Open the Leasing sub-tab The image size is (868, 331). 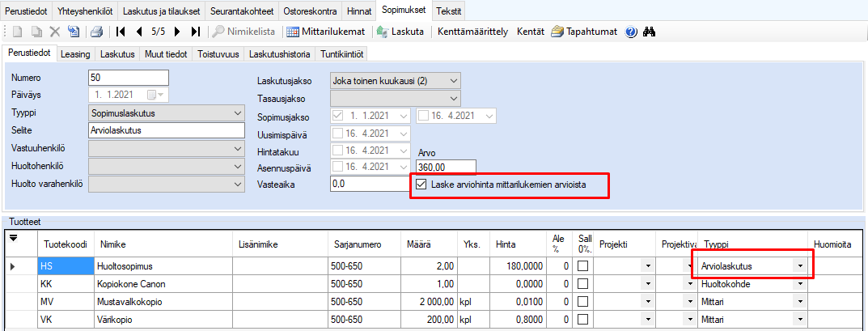tap(75, 54)
